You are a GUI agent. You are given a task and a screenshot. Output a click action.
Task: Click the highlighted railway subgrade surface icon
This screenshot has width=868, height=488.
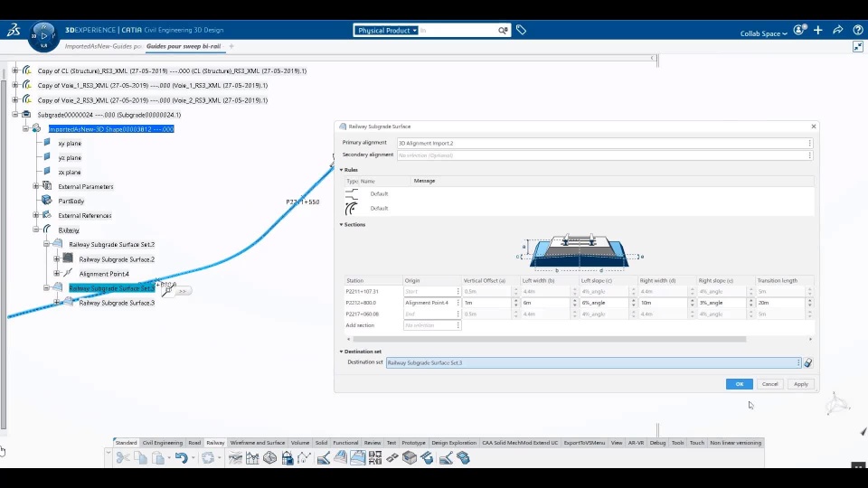[358, 457]
